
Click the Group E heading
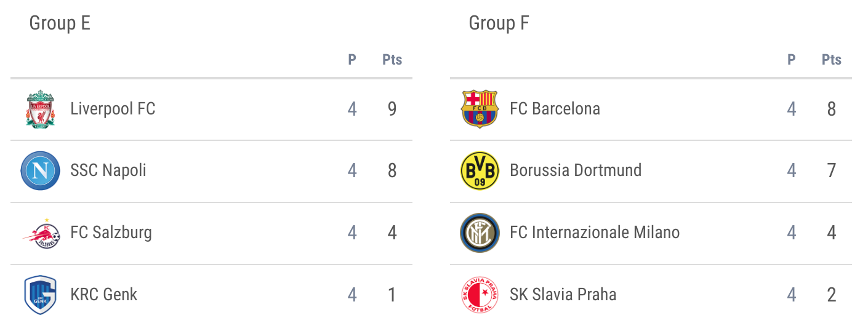pos(60,23)
